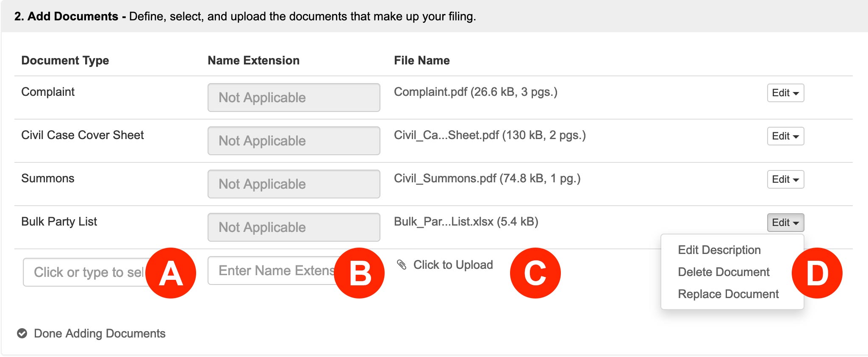Image resolution: width=868 pixels, height=357 pixels.
Task: Click the Not Applicable field for Summons
Action: tap(294, 184)
